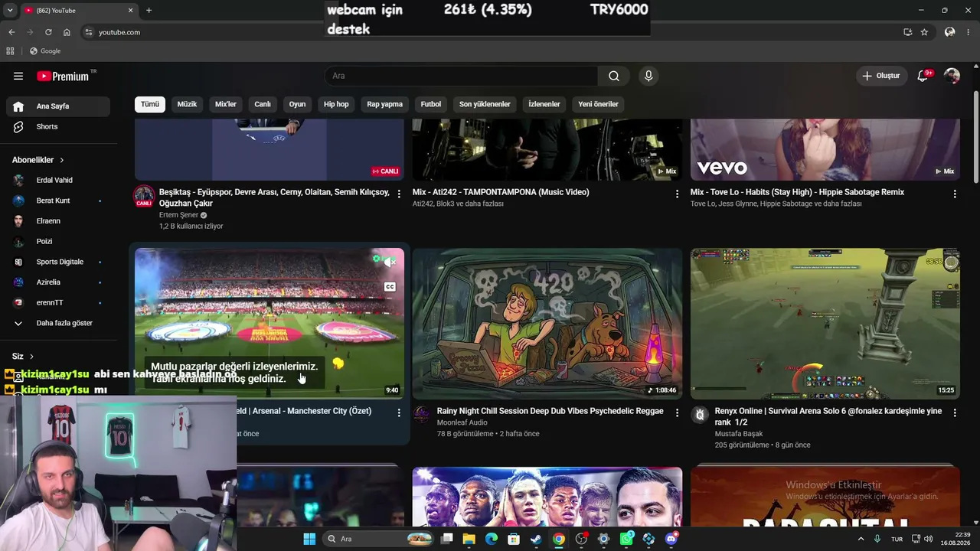Open the Oluştur create menu

pos(881,76)
